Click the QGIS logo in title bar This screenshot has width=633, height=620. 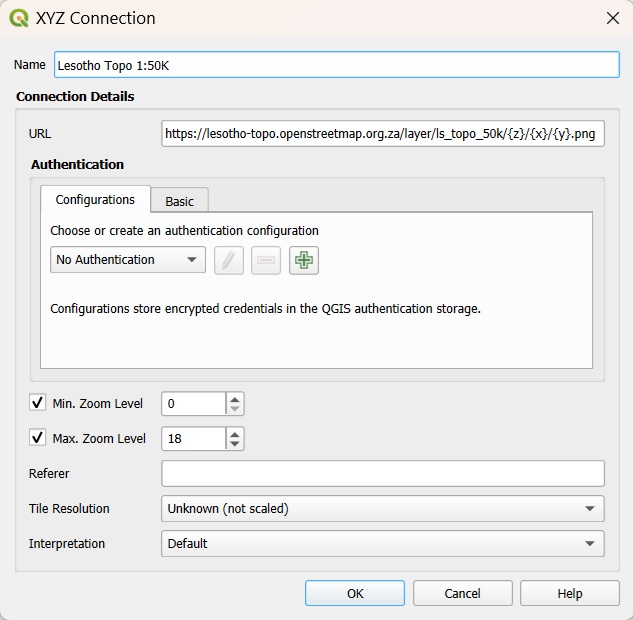click(19, 19)
